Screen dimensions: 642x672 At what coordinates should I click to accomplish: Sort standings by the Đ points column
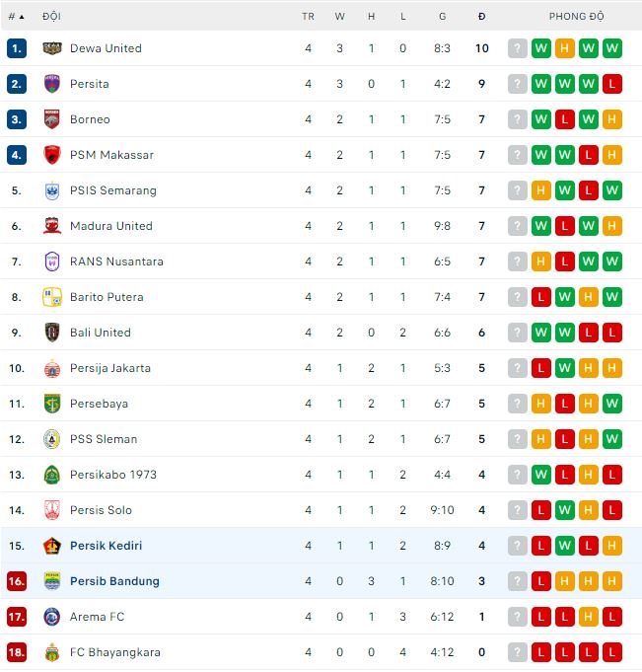481,17
